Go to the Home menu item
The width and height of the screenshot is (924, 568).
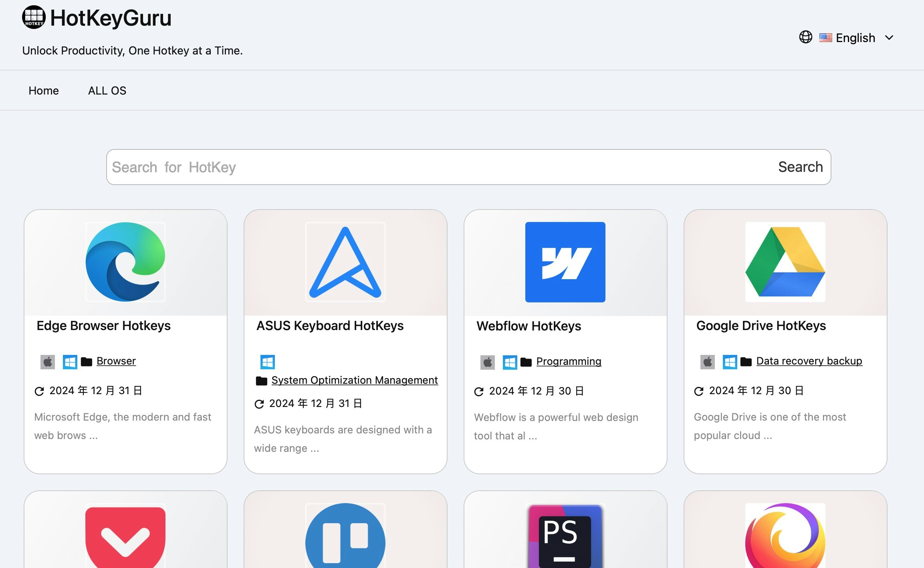tap(44, 91)
